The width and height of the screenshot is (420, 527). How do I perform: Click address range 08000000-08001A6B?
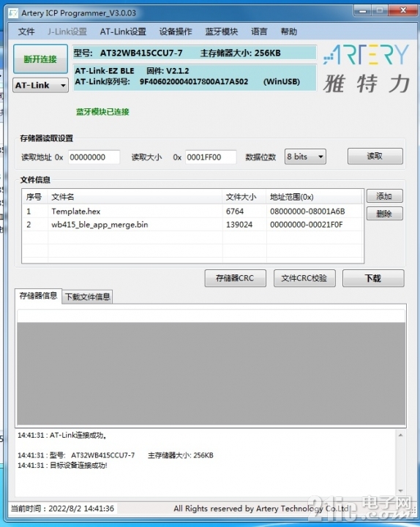[307, 212]
